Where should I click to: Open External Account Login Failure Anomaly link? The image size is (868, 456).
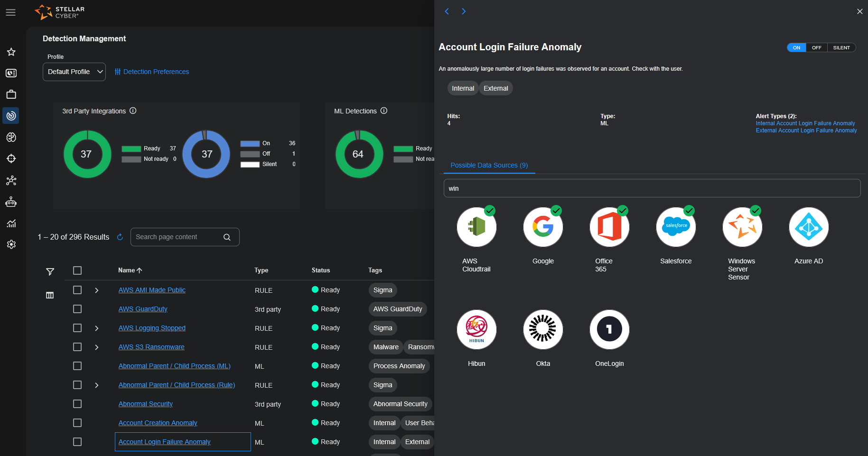[x=806, y=130]
